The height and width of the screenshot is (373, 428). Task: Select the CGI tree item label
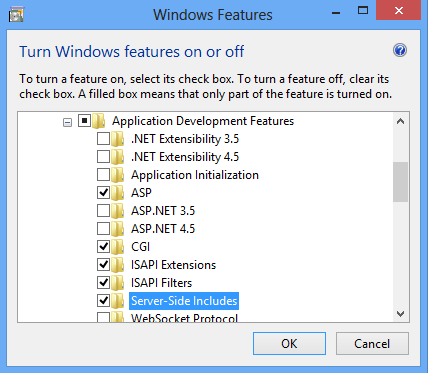(x=141, y=247)
